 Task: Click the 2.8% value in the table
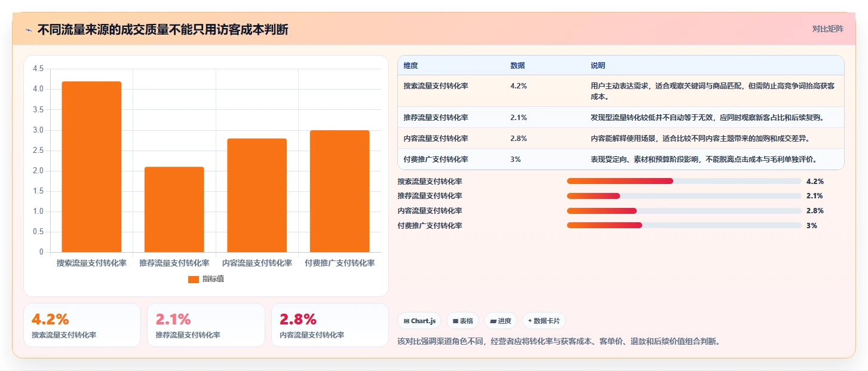click(x=519, y=139)
